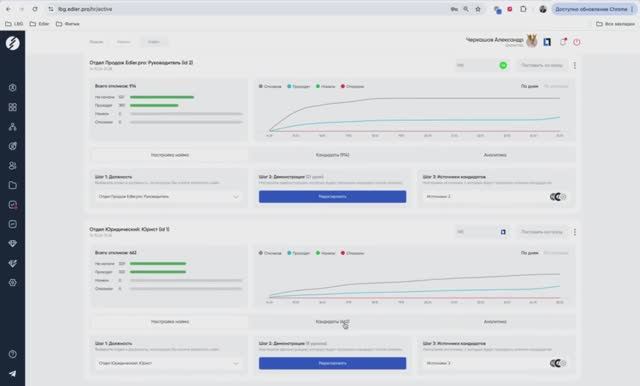Reload the page in the browser

tap(35, 9)
